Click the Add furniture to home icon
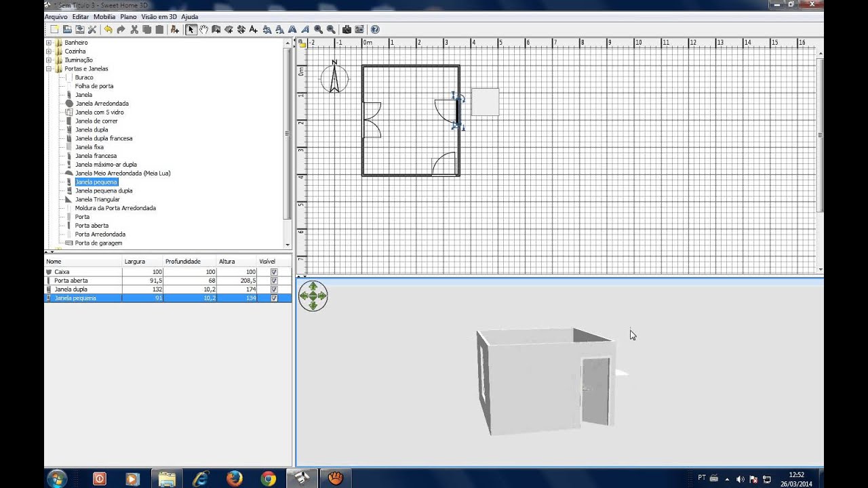Image resolution: width=868 pixels, height=488 pixels. click(x=175, y=30)
